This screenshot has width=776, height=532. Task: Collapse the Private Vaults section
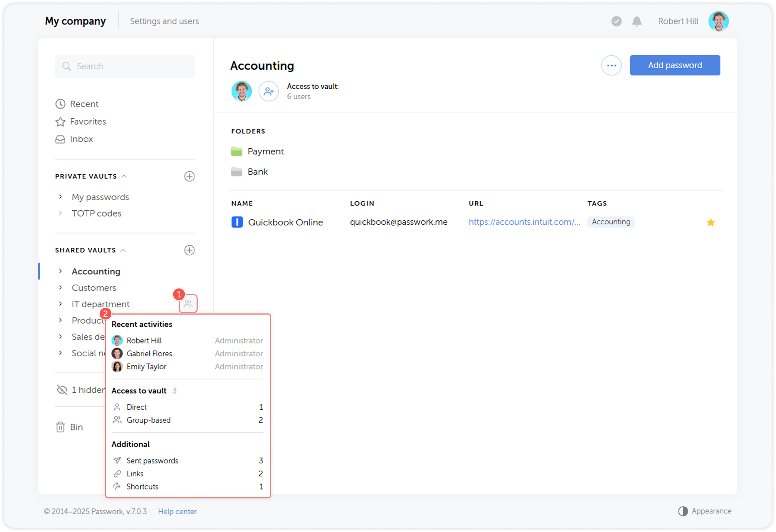pos(124,176)
